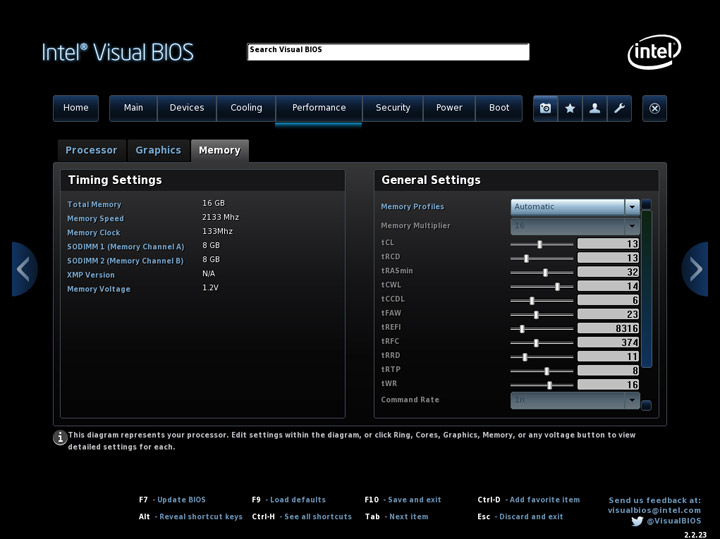This screenshot has height=539, width=720.
Task: Open the Processor sub-tab
Action: [91, 150]
